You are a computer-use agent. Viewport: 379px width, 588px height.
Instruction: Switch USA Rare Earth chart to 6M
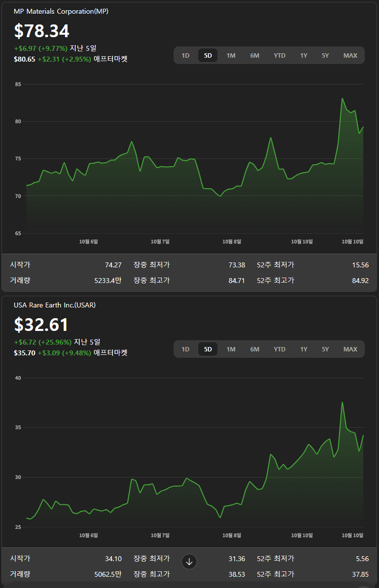(x=255, y=349)
